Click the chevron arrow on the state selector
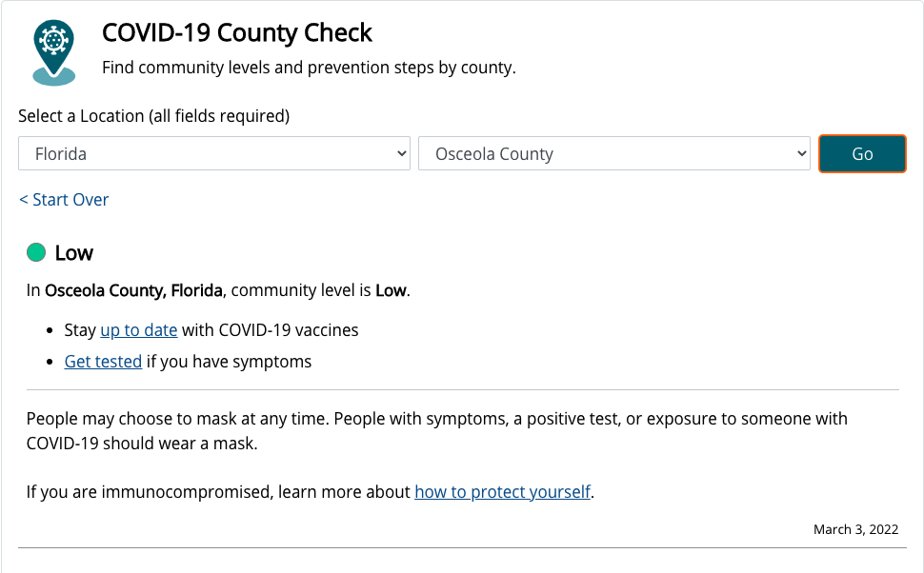The height and width of the screenshot is (573, 924). point(401,154)
